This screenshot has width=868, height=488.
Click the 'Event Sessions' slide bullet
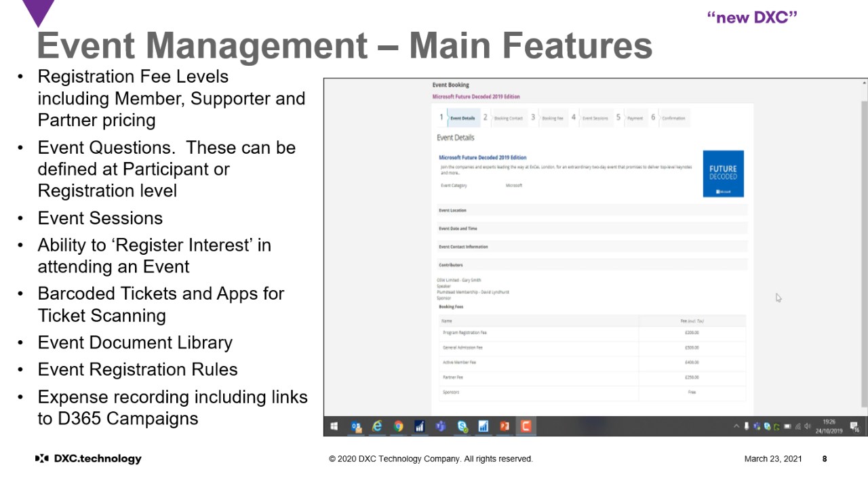coord(100,218)
